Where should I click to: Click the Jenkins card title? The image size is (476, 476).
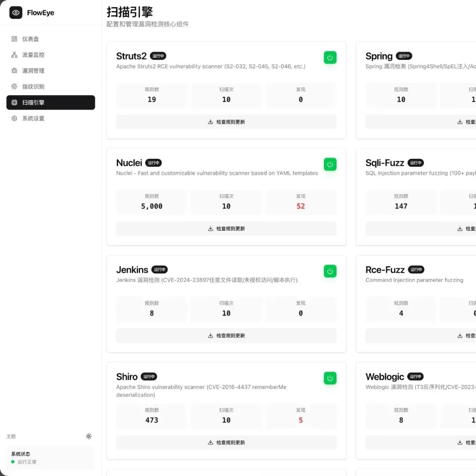tap(132, 270)
